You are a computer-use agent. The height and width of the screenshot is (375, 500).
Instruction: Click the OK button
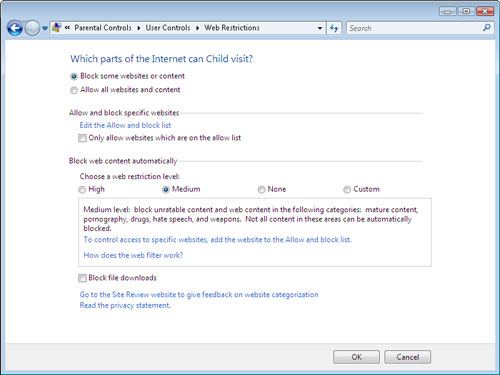click(356, 357)
